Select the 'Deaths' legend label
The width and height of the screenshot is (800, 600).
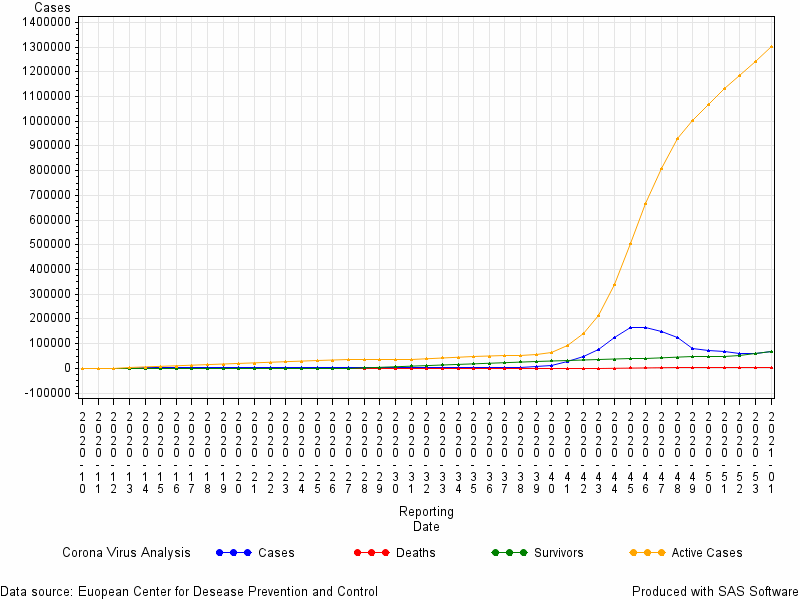click(x=415, y=553)
